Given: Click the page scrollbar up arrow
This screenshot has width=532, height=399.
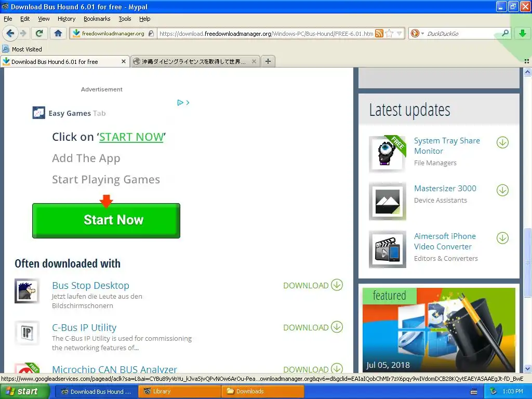Looking at the screenshot, I should click(527, 72).
